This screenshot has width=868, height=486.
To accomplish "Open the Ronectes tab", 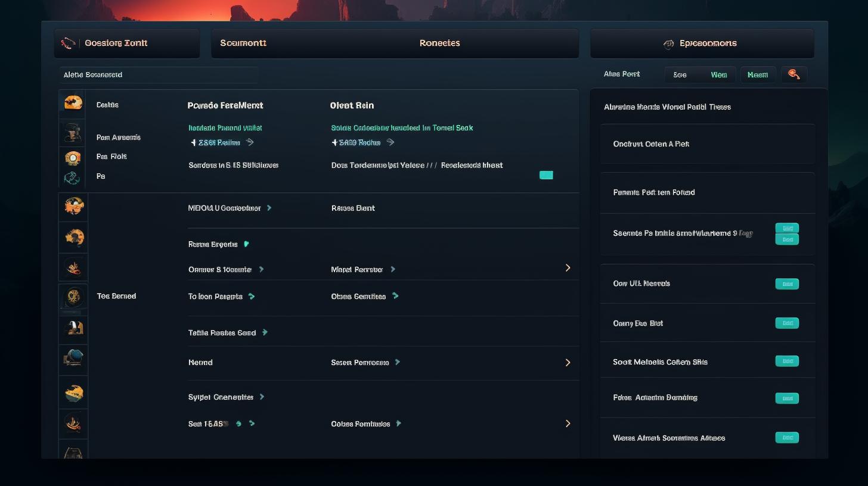I will coord(439,43).
